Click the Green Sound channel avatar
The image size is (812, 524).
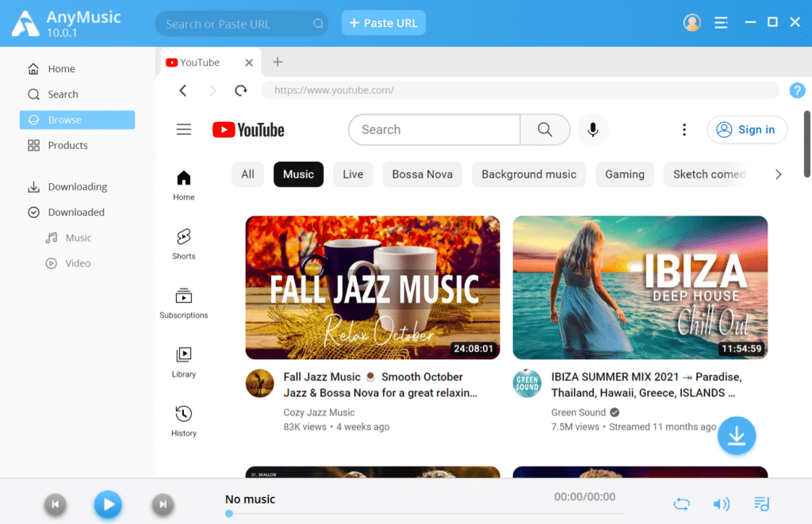tap(527, 383)
